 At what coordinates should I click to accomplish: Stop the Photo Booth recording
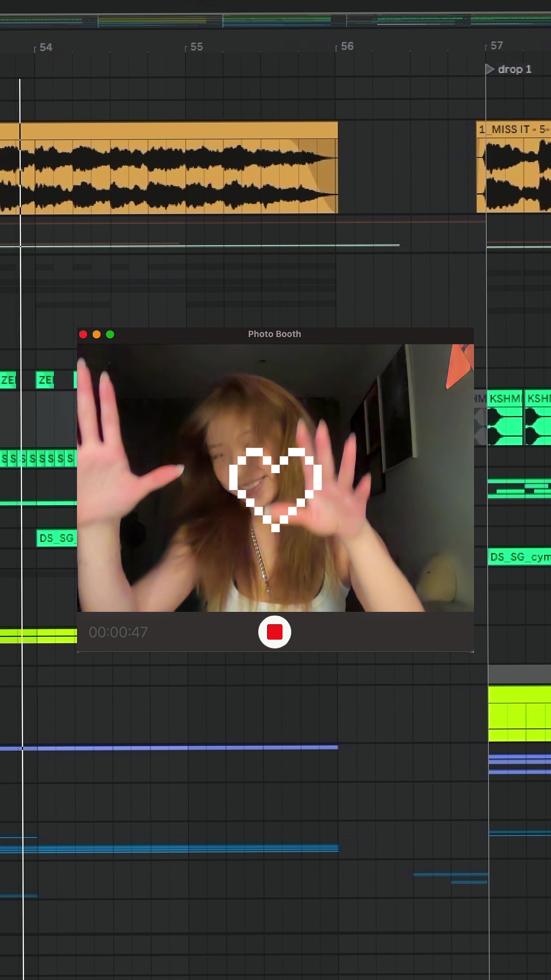point(274,632)
